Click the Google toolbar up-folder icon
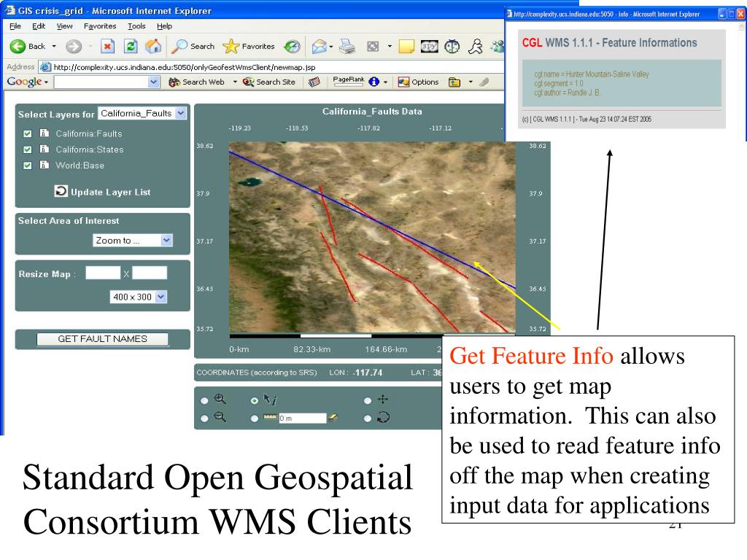This screenshot has height=560, width=747. (454, 82)
